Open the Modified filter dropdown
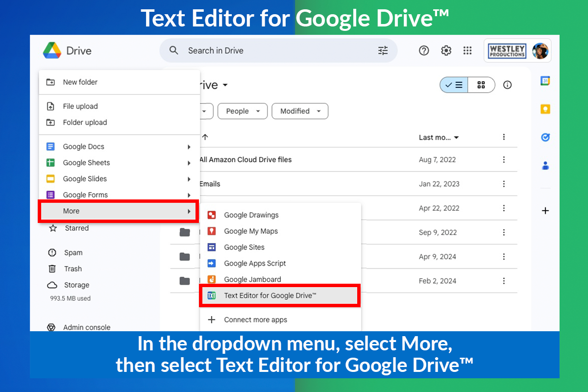This screenshot has width=588, height=392. click(300, 111)
